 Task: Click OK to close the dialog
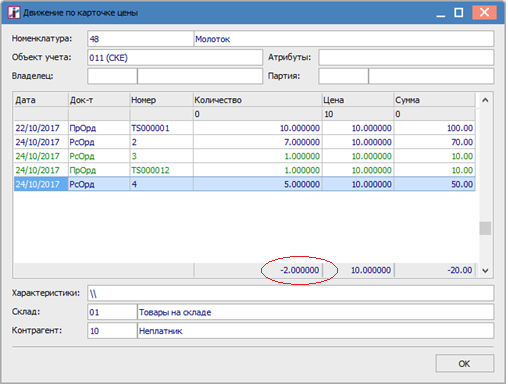pos(466,364)
